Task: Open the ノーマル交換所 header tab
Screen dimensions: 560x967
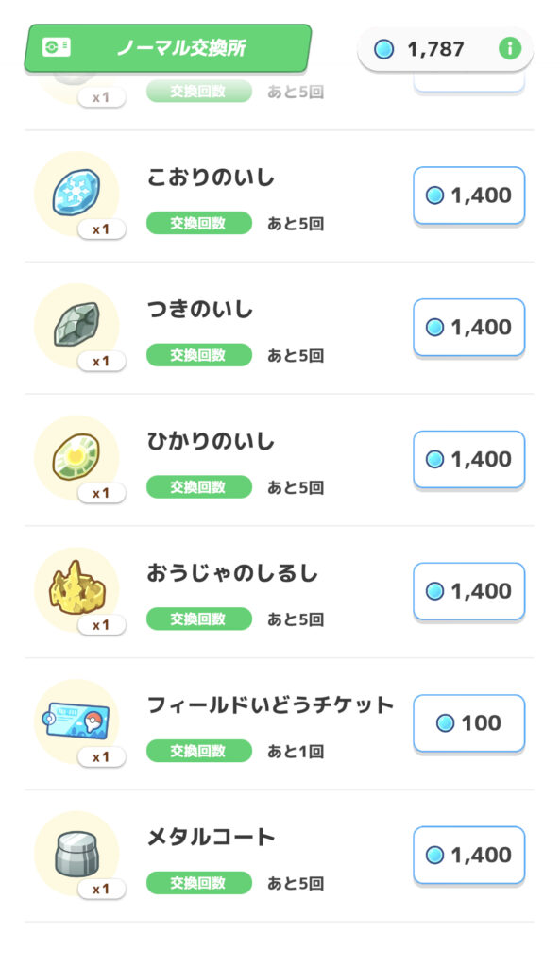Action: [x=168, y=48]
